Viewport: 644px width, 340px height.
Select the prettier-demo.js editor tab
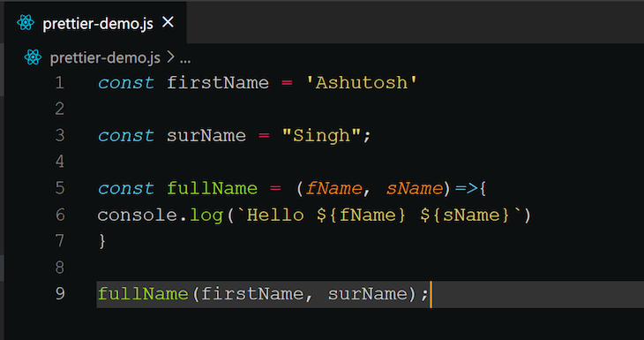tap(95, 23)
